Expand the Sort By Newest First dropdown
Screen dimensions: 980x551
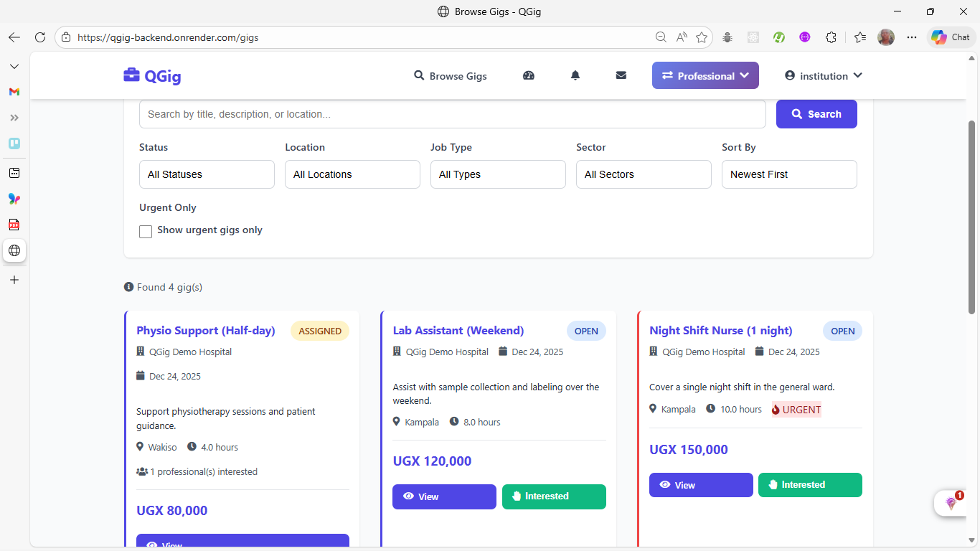click(x=788, y=174)
